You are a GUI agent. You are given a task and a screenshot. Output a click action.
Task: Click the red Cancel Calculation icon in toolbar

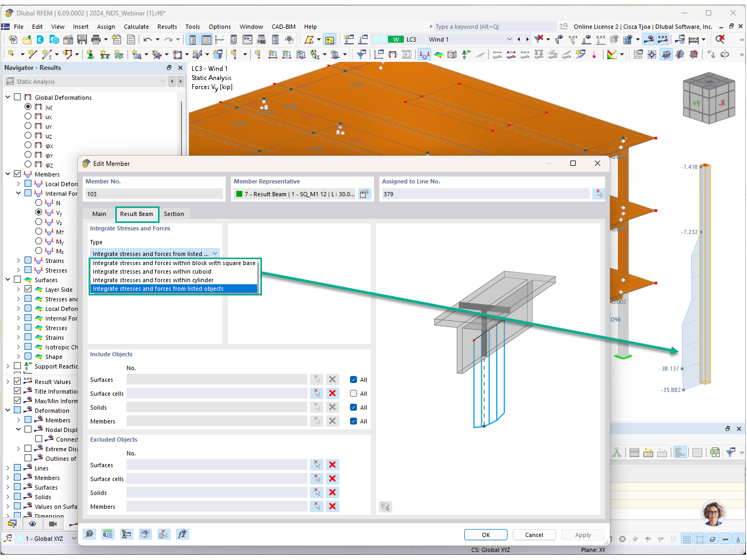click(720, 39)
